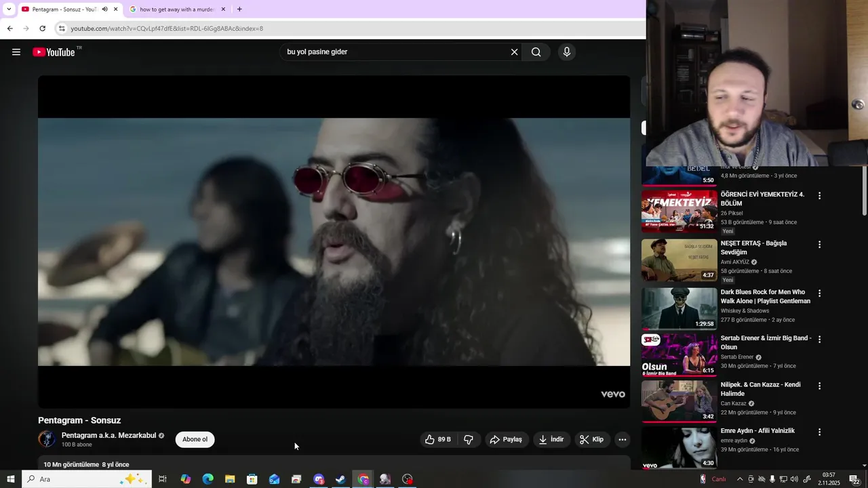
Task: Close the how to get away tab
Action: 223,9
